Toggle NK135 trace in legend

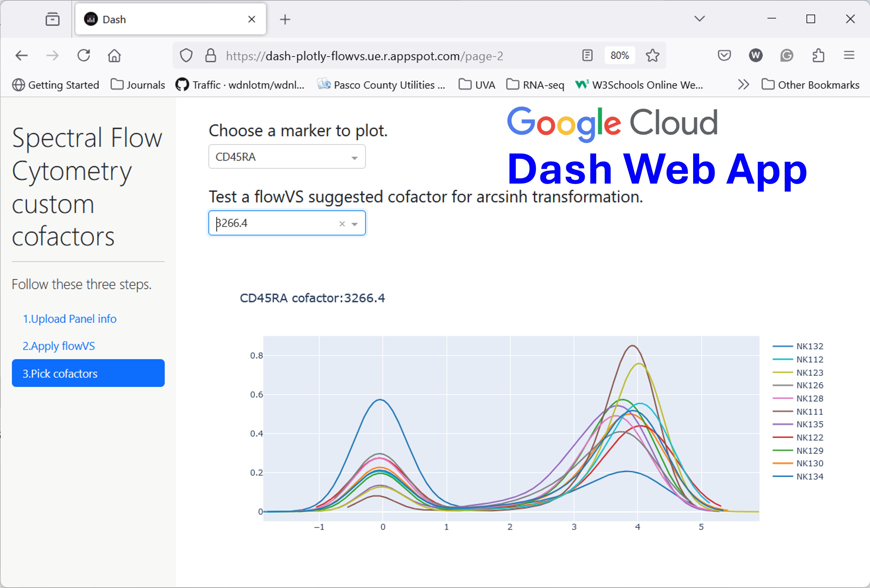coord(798,424)
